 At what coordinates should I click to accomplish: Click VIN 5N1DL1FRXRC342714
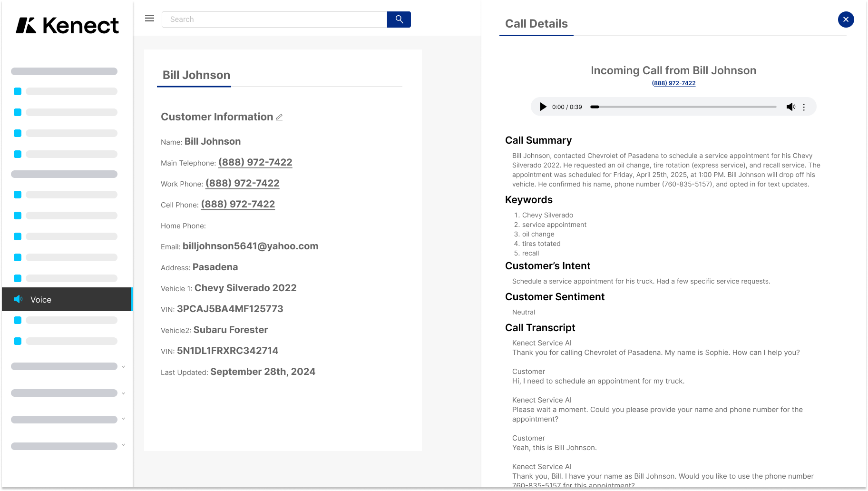[227, 351]
